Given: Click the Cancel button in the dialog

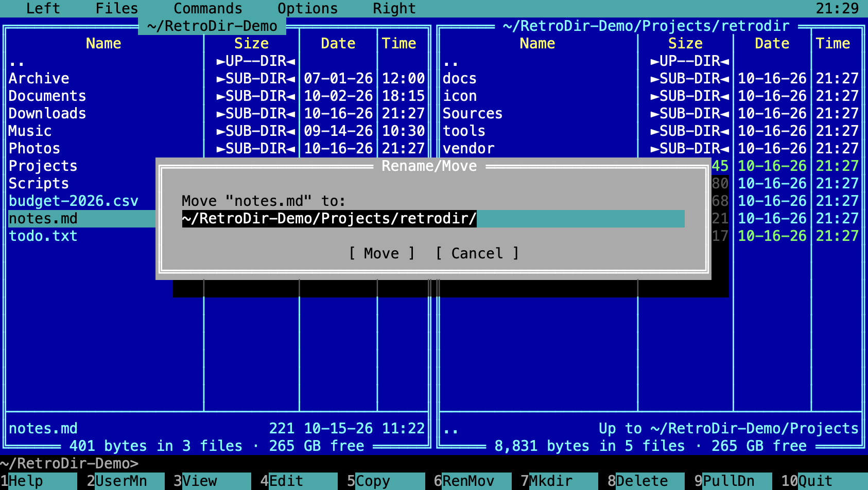Looking at the screenshot, I should (477, 253).
